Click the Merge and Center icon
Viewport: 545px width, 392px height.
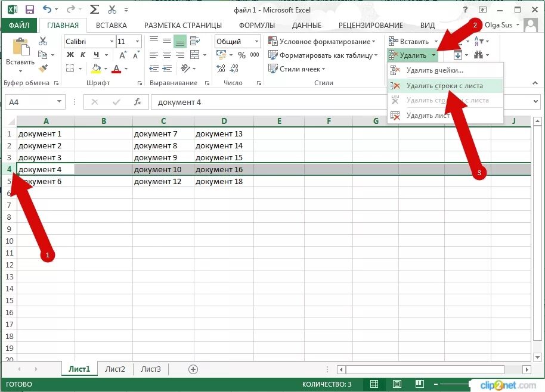(194, 55)
